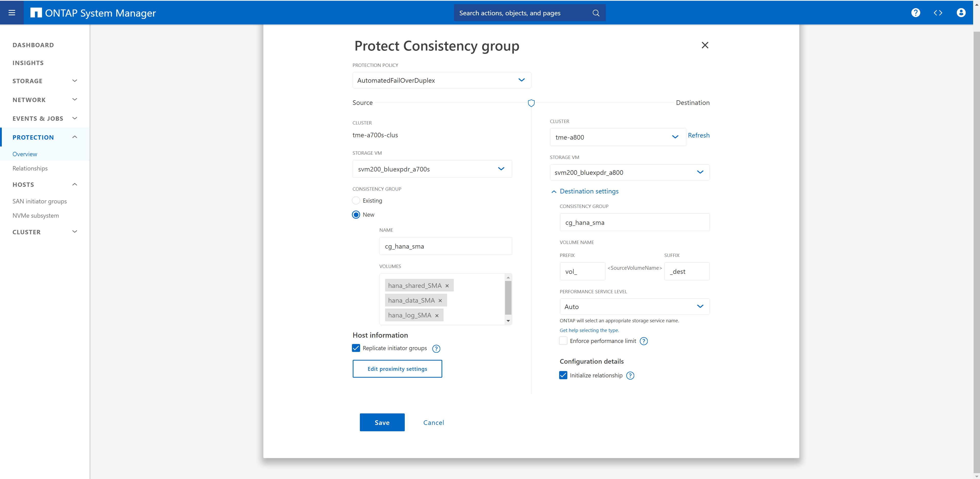980x479 pixels.
Task: Open the API log code icon
Action: 938,13
